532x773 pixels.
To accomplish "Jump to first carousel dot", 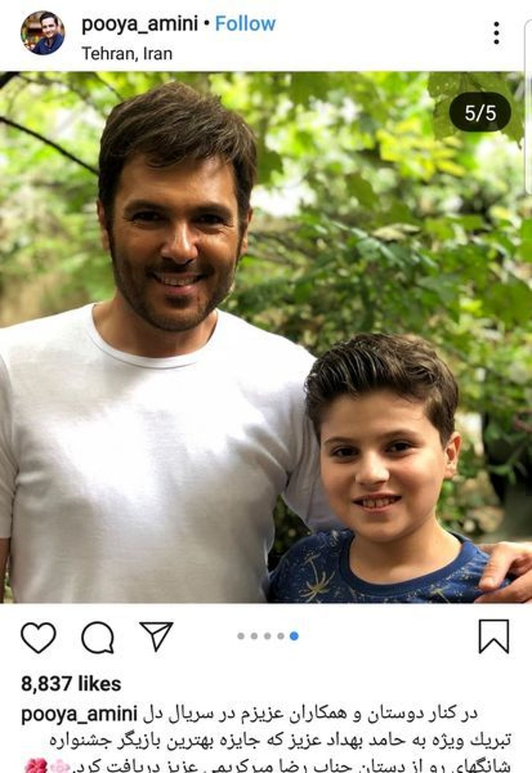I will click(241, 636).
